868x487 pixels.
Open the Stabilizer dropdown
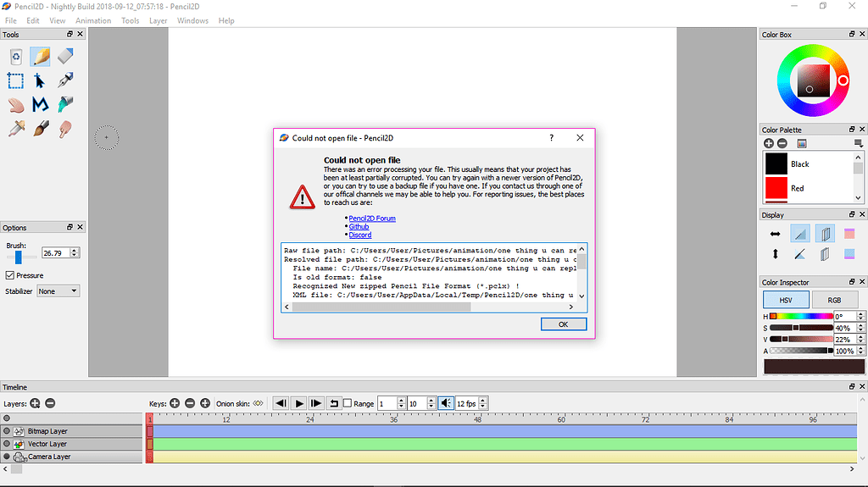tap(58, 291)
